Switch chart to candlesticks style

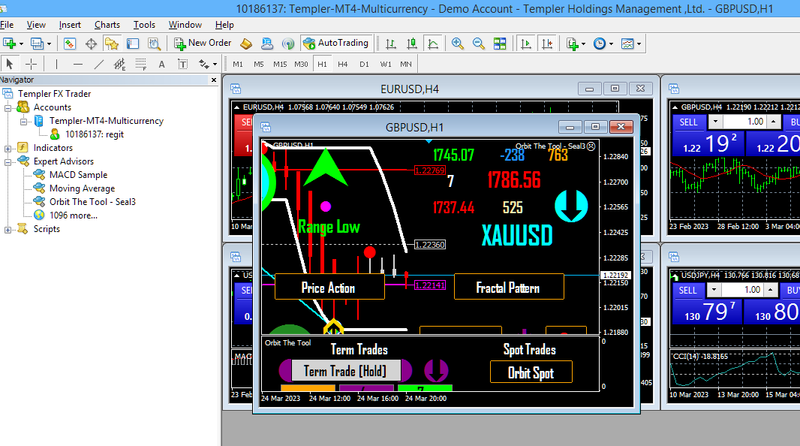pos(412,44)
